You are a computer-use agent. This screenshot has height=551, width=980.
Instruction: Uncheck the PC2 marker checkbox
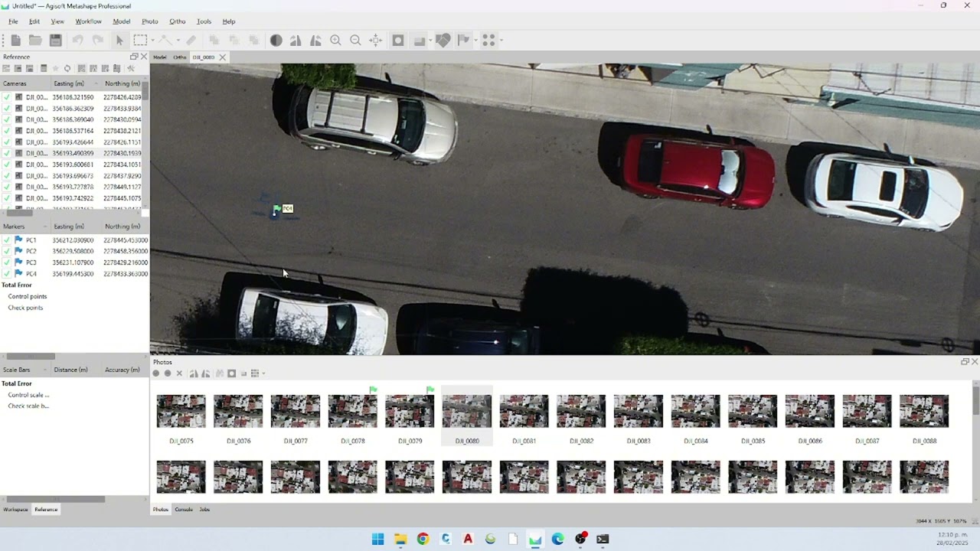7,251
